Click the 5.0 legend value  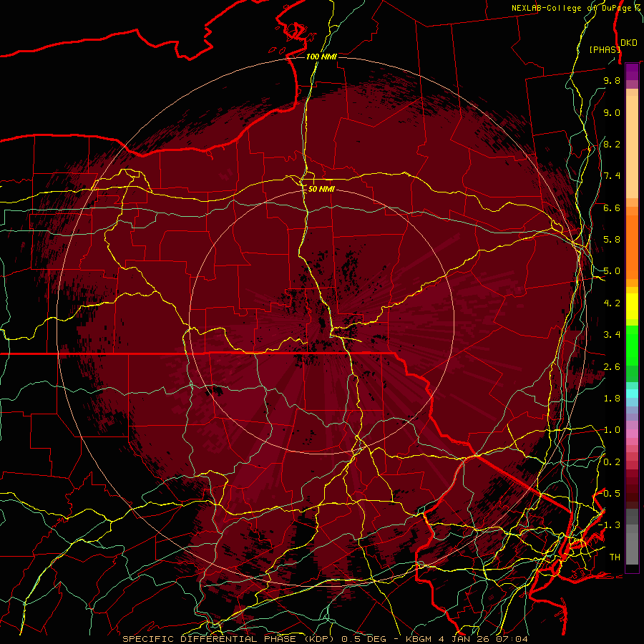click(x=612, y=271)
